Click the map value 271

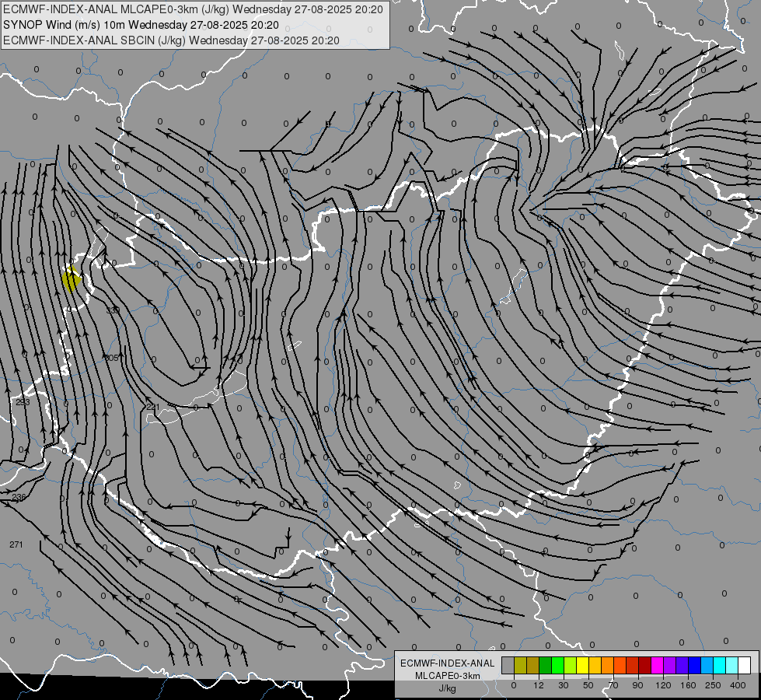(16, 544)
